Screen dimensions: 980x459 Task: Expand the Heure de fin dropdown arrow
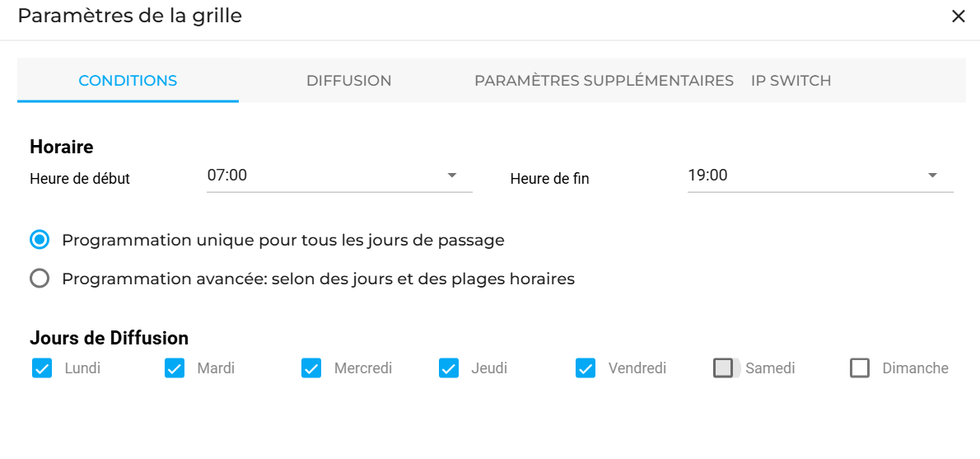pyautogui.click(x=932, y=176)
